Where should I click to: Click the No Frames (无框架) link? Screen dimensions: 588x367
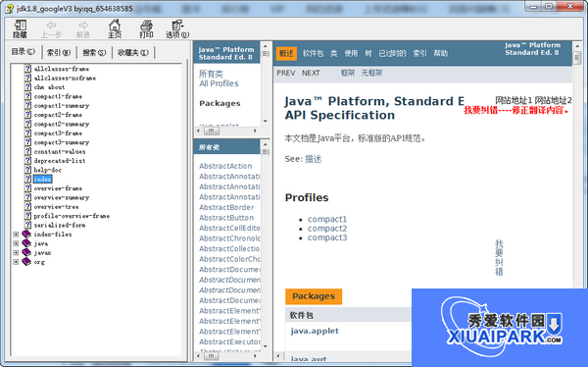click(371, 73)
